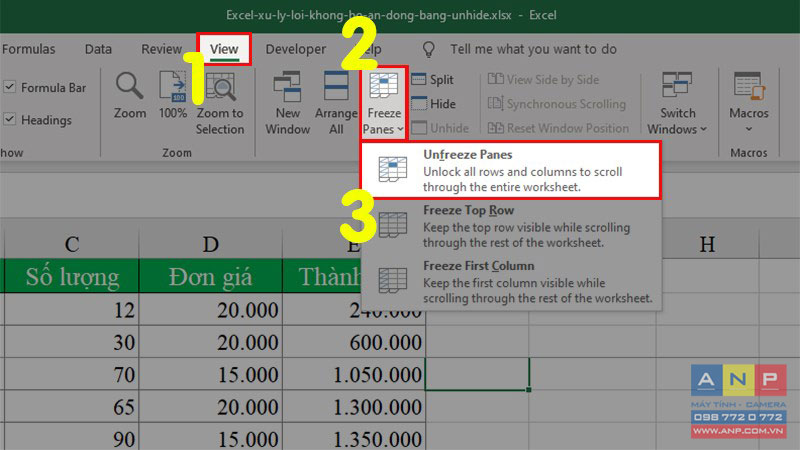Select the cell containing 30
The width and height of the screenshot is (800, 450).
point(72,342)
